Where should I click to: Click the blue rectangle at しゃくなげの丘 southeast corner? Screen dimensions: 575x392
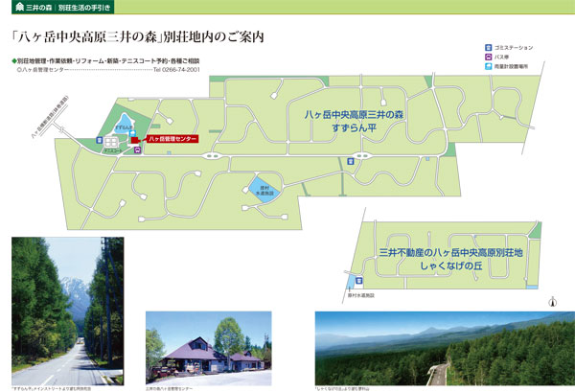click(532, 287)
